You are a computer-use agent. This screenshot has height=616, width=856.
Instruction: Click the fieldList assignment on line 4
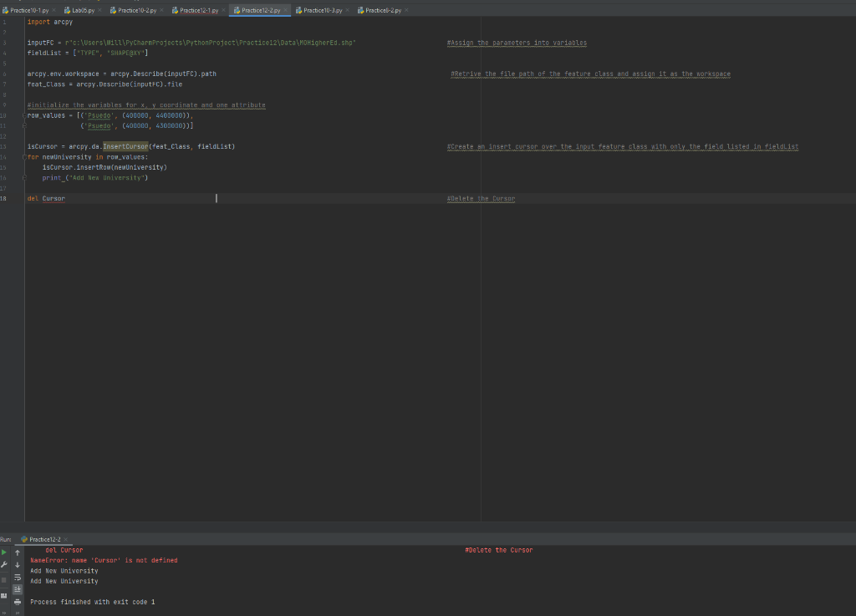[88, 53]
